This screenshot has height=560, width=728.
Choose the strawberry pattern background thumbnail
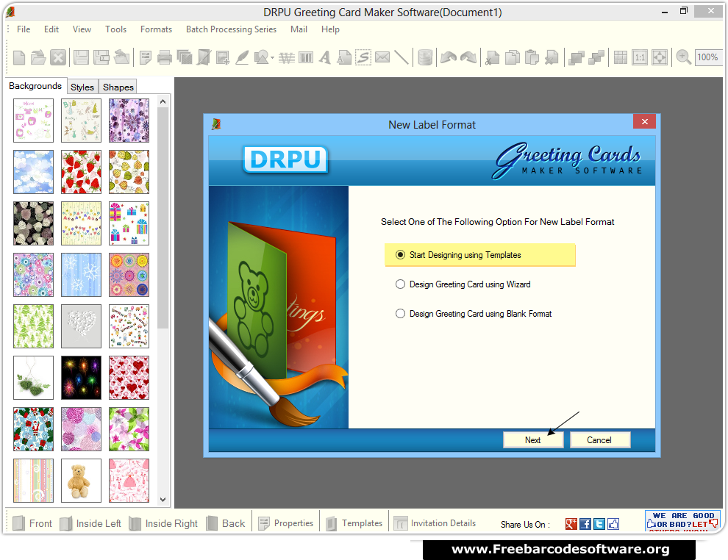(x=81, y=172)
